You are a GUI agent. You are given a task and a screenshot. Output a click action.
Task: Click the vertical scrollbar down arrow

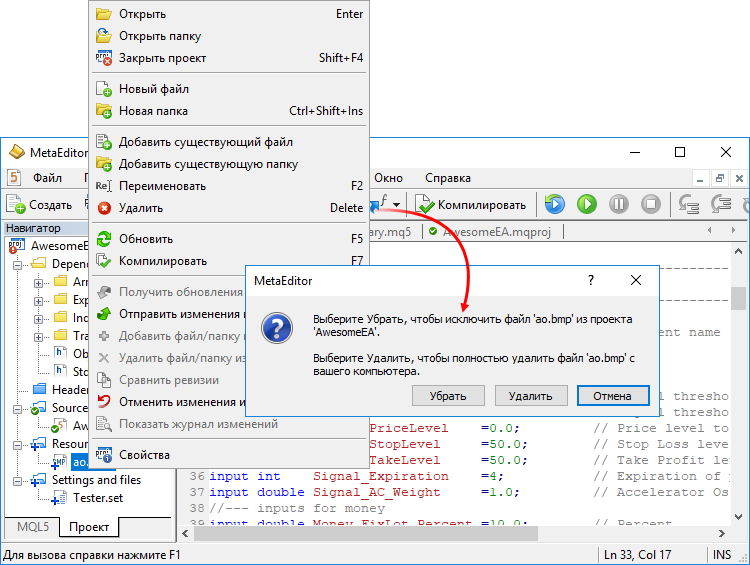738,517
